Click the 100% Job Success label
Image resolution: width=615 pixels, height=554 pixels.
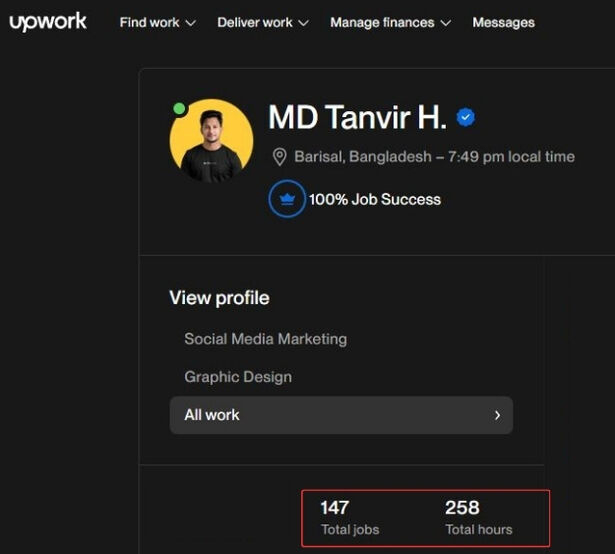(x=374, y=199)
